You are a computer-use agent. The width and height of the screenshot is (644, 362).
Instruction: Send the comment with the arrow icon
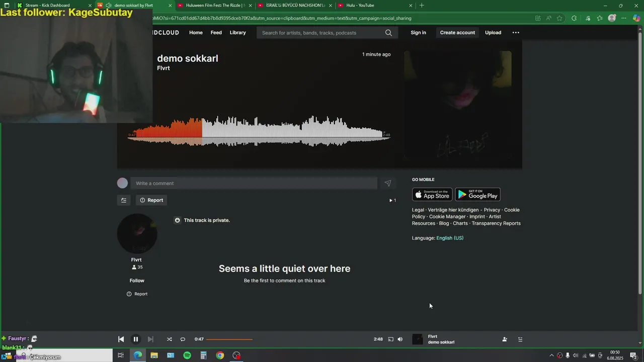[x=387, y=184]
